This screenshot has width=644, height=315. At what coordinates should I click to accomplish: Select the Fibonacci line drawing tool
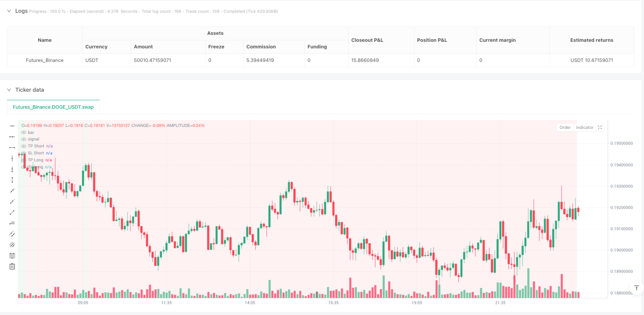point(12,256)
